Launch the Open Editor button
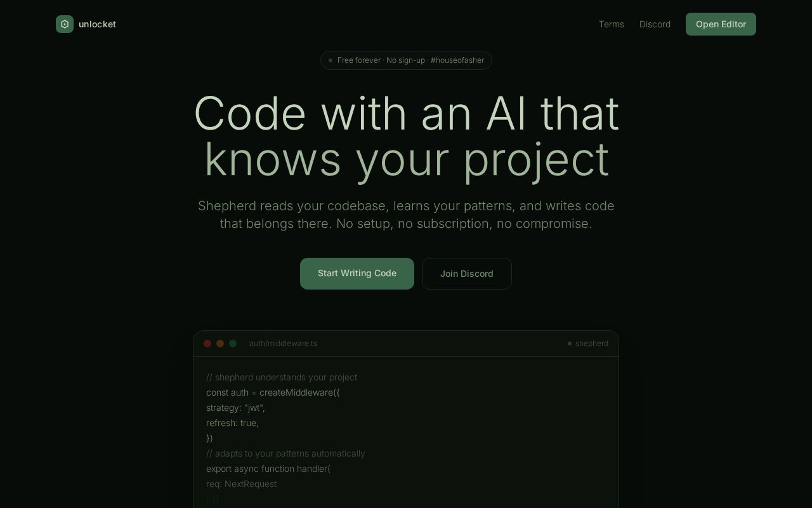This screenshot has height=508, width=812. (x=721, y=24)
